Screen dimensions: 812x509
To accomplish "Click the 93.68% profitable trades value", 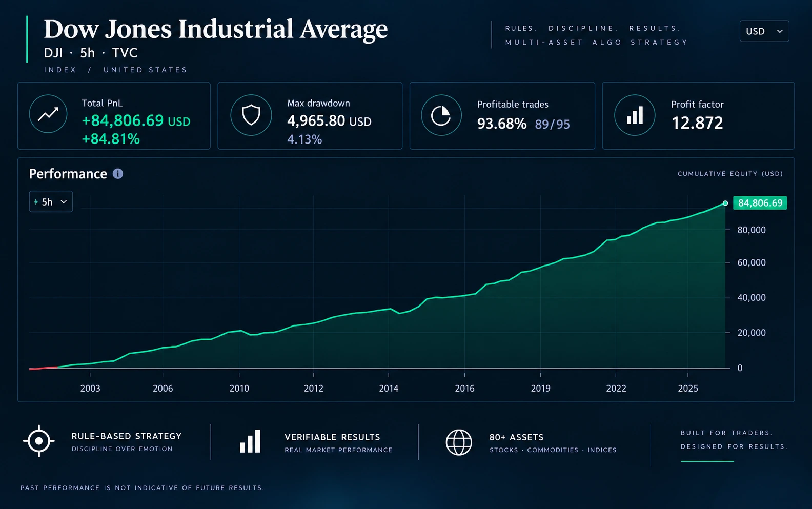I will (502, 124).
